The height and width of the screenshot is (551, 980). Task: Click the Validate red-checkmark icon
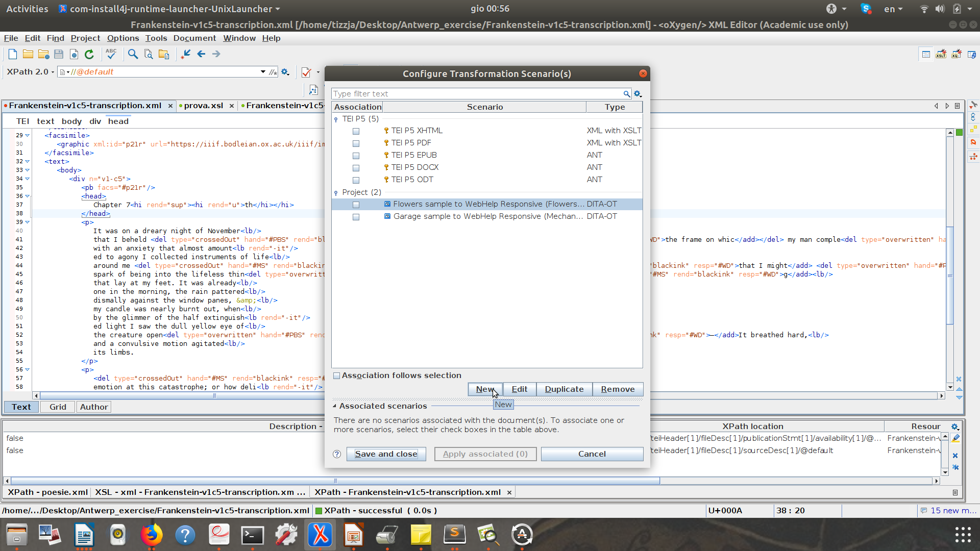[x=306, y=72]
